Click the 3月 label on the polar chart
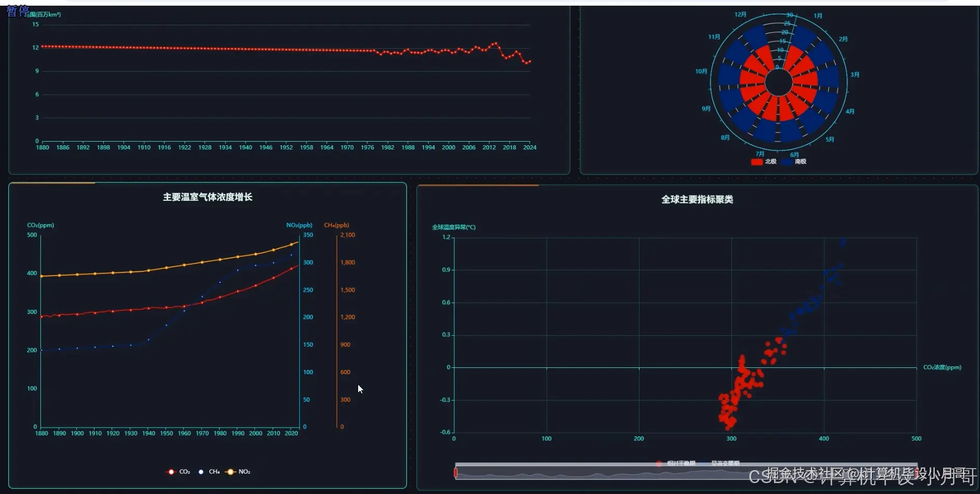 (855, 75)
